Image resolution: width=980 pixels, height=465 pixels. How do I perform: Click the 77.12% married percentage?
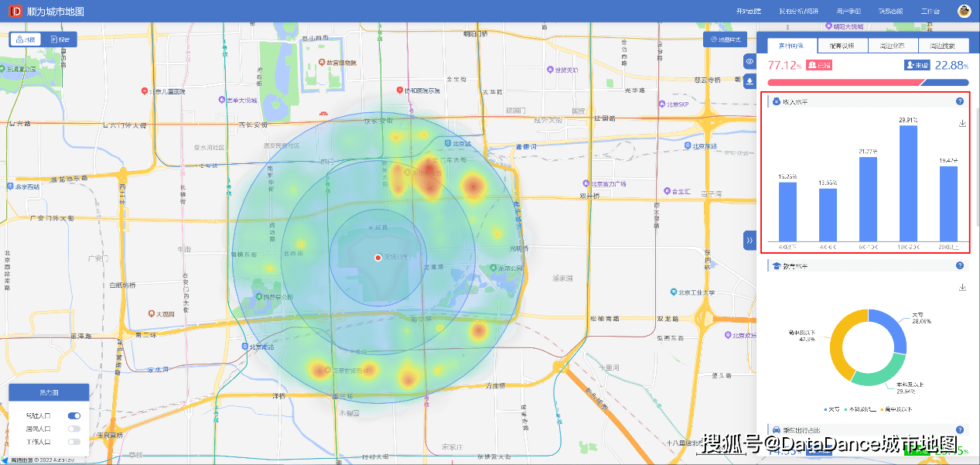coord(784,65)
